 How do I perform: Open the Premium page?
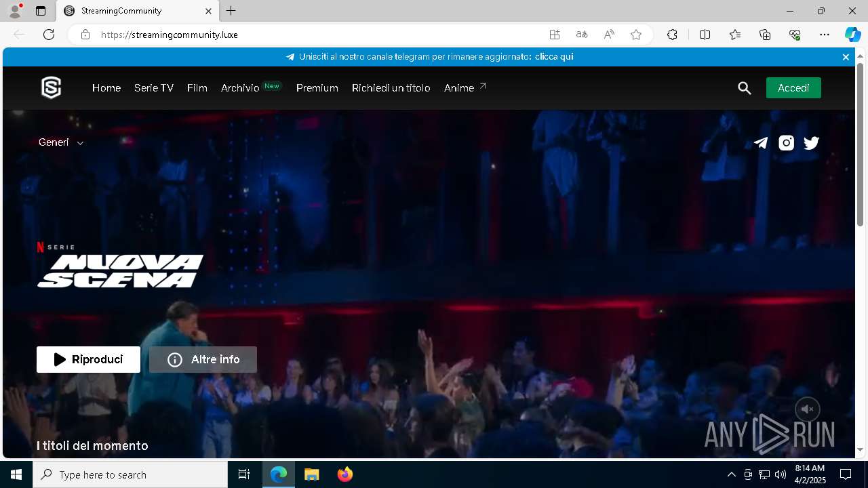point(317,88)
